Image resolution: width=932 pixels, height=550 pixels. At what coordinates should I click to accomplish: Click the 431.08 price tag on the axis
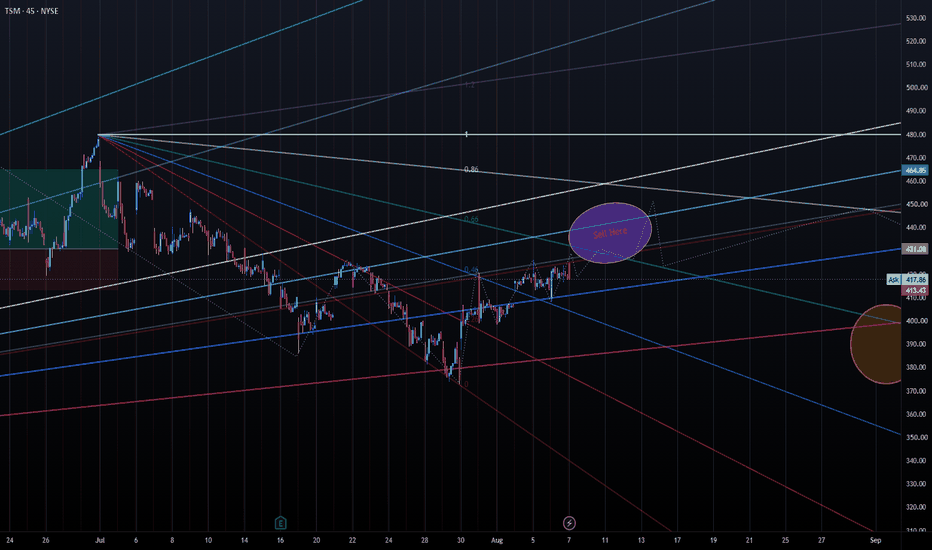click(x=915, y=249)
